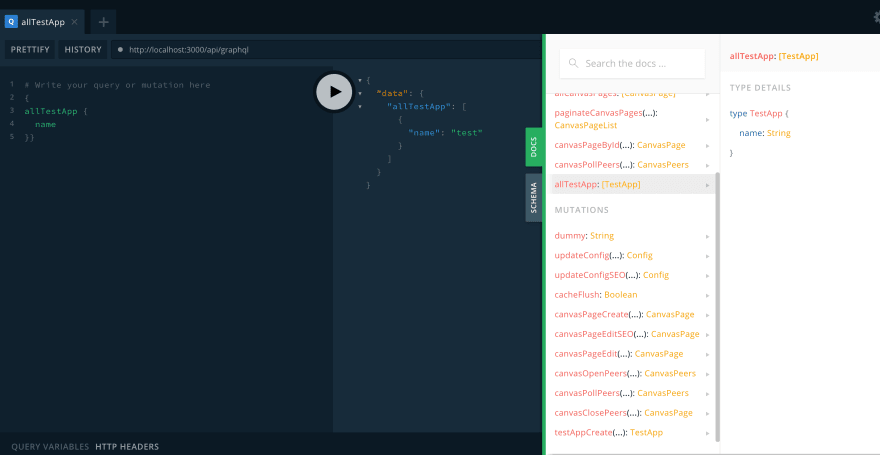Expand arrow beside canvasPageById row
This screenshot has height=455, width=880.
pos(708,146)
